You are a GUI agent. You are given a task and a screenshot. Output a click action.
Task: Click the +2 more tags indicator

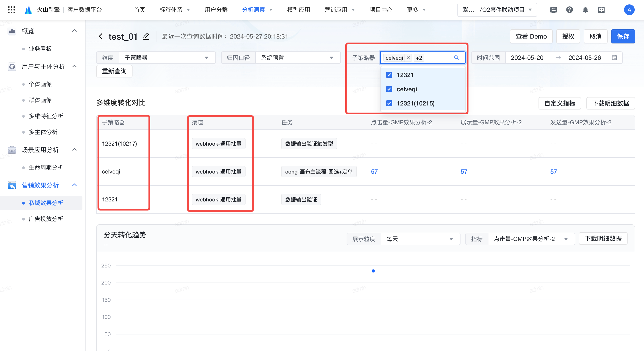click(419, 58)
